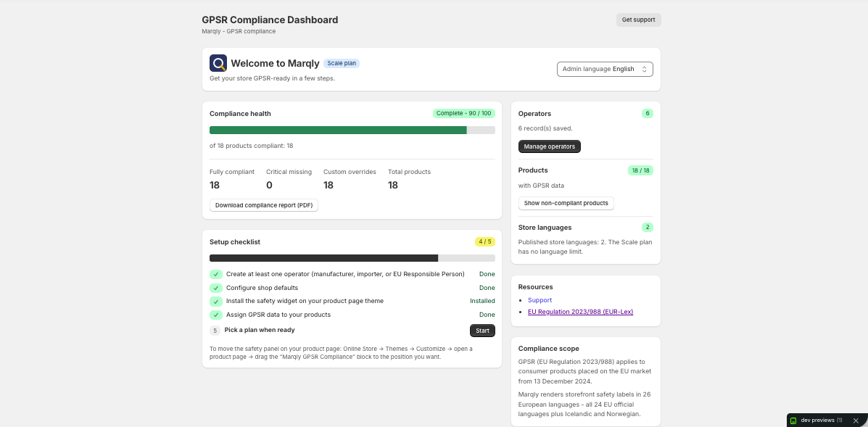Image resolution: width=868 pixels, height=427 pixels.
Task: Click 'Compliance scope' heading
Action: [549, 349]
